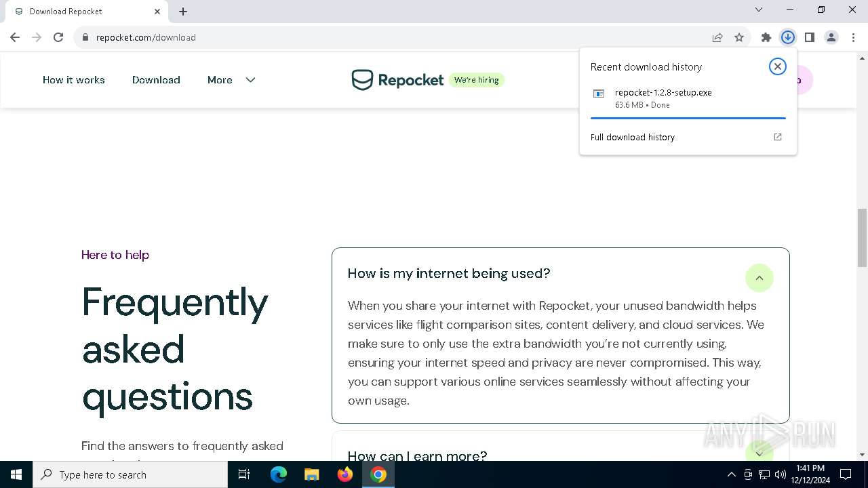Image resolution: width=868 pixels, height=488 pixels.
Task: Open the Download nav link
Action: pos(156,80)
